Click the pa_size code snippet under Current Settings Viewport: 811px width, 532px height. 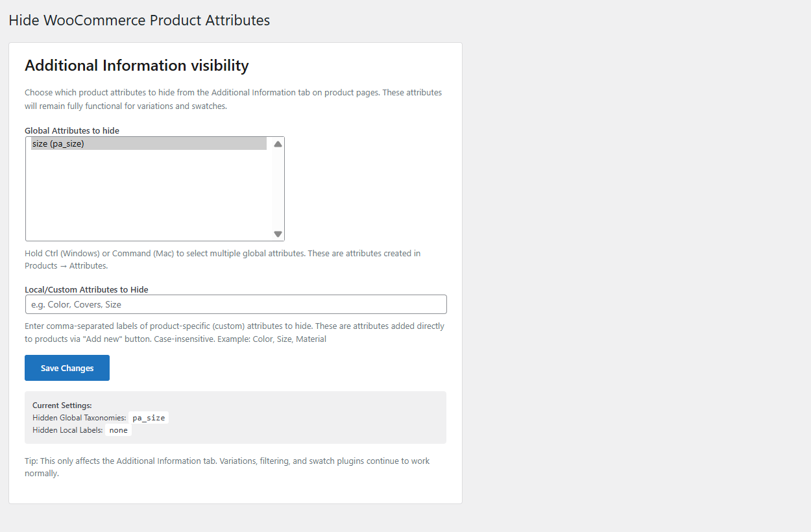(x=149, y=417)
